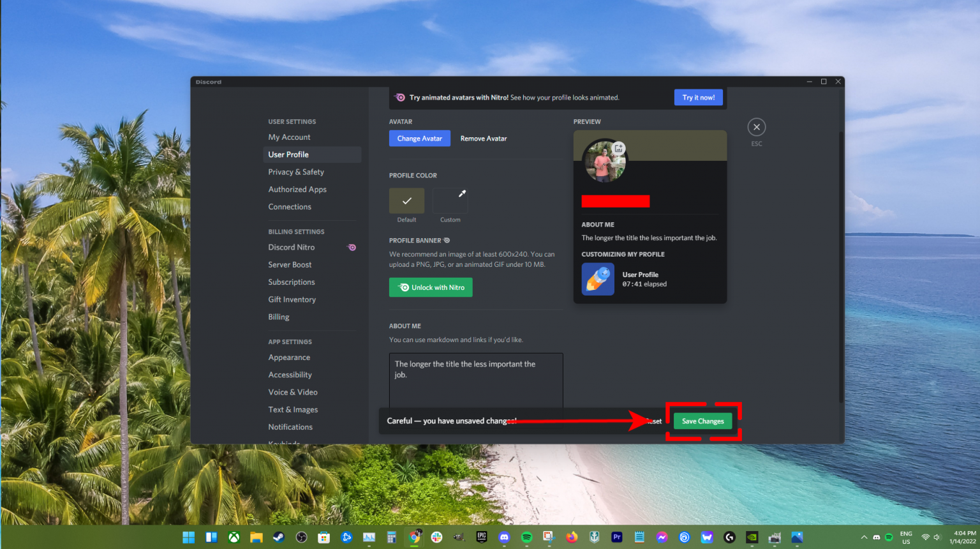980x549 pixels.
Task: Open My Account settings
Action: tap(312, 137)
